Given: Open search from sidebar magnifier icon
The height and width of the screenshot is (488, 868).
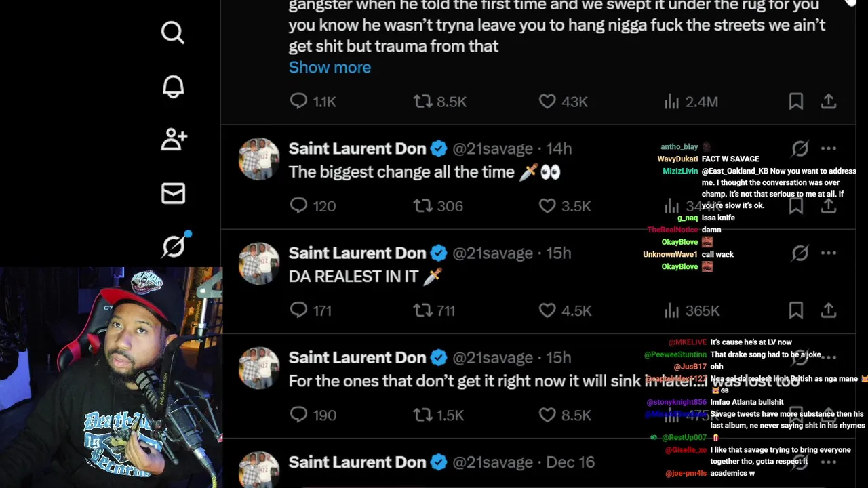Looking at the screenshot, I should [x=173, y=33].
